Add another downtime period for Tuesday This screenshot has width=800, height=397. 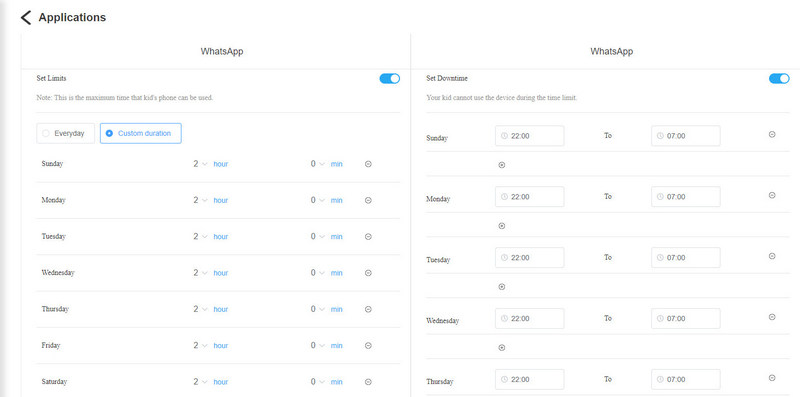[502, 287]
